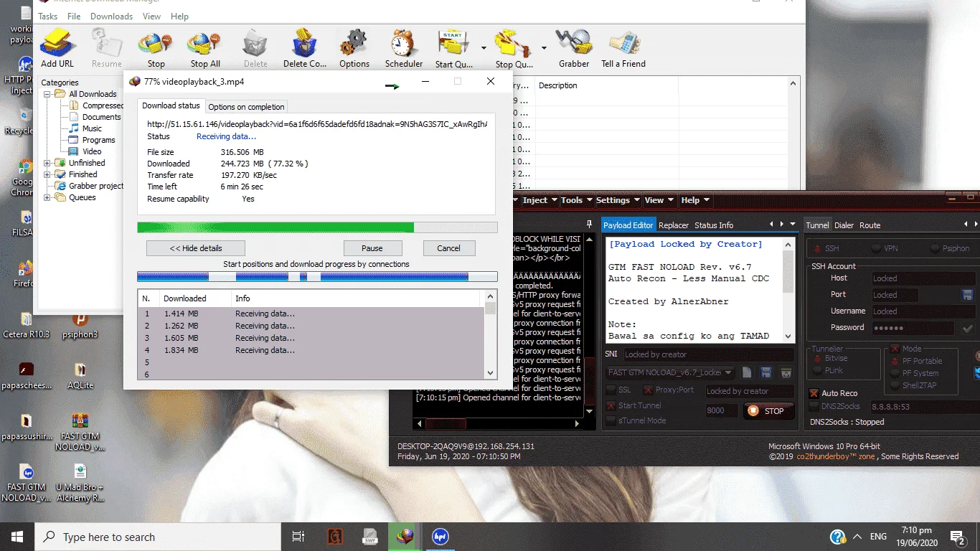Click the green download progress bar
Screen dimensions: 980x551
[317, 227]
